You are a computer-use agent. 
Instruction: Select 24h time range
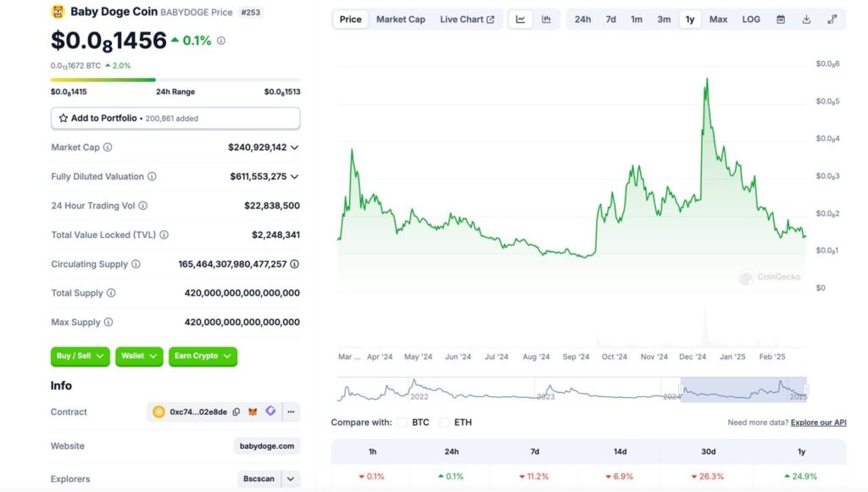click(582, 19)
